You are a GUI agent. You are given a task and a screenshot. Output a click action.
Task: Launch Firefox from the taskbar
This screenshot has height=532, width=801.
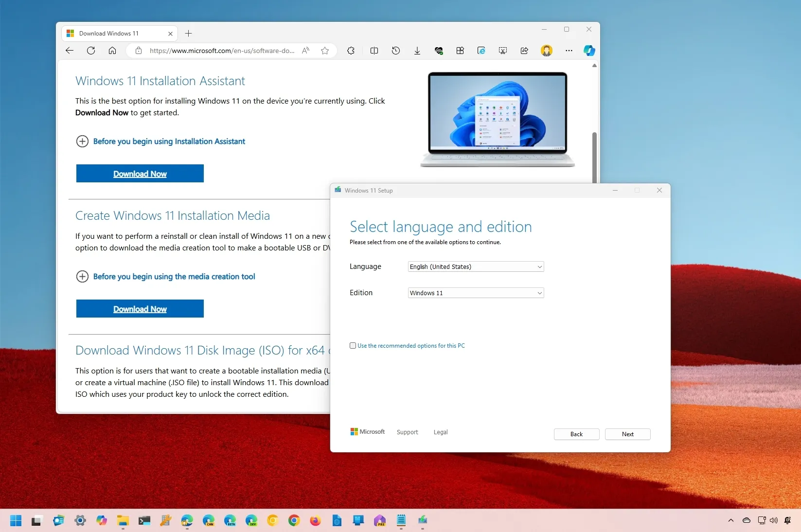pyautogui.click(x=315, y=521)
